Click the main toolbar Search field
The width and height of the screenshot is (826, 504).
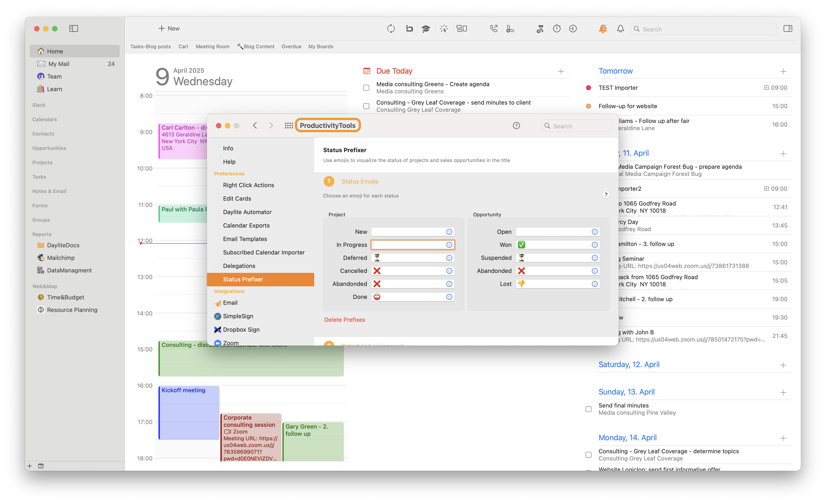703,29
